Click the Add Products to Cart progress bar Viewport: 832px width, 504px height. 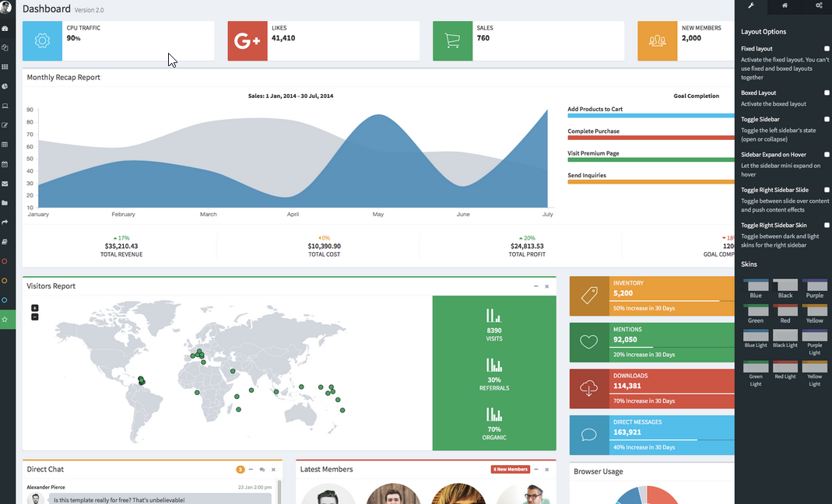[x=651, y=116]
